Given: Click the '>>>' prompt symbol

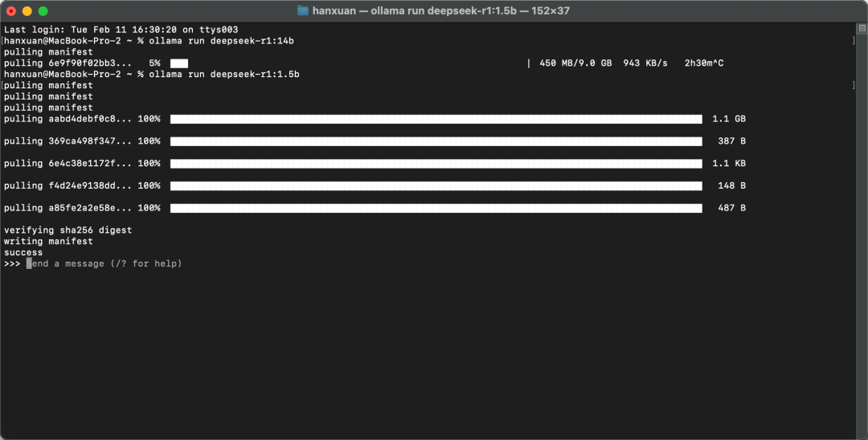Looking at the screenshot, I should 12,263.
